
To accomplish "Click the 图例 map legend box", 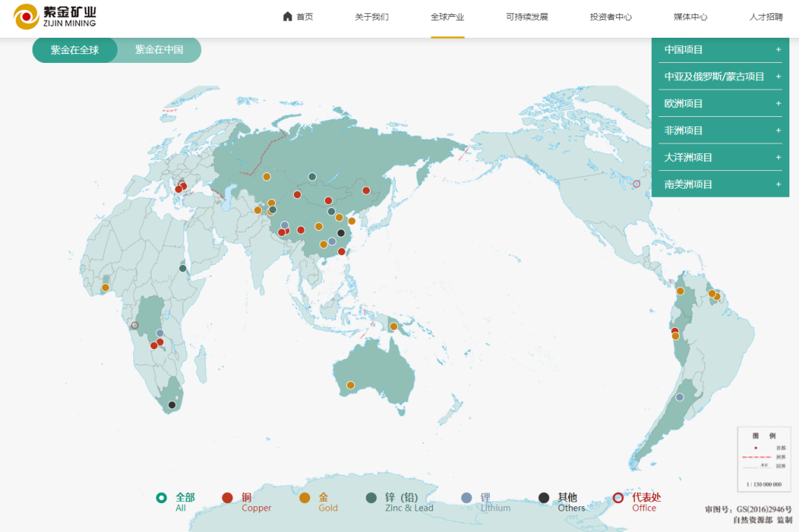I will [x=763, y=459].
